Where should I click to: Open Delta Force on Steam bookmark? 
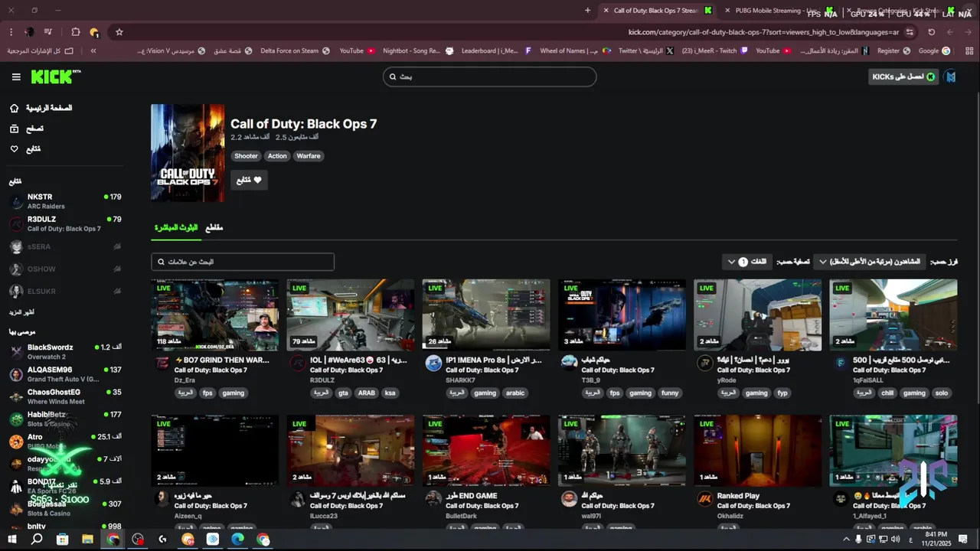pyautogui.click(x=295, y=51)
